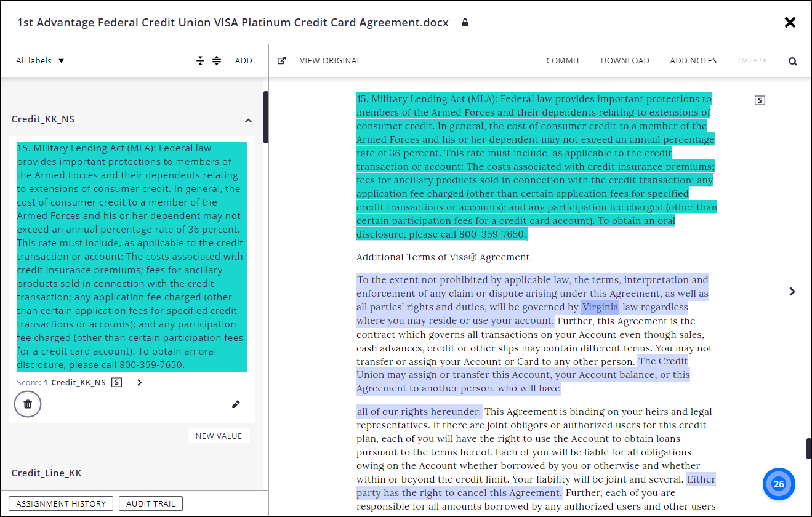The image size is (812, 517).
Task: Click the S badge next to score label
Action: (117, 382)
